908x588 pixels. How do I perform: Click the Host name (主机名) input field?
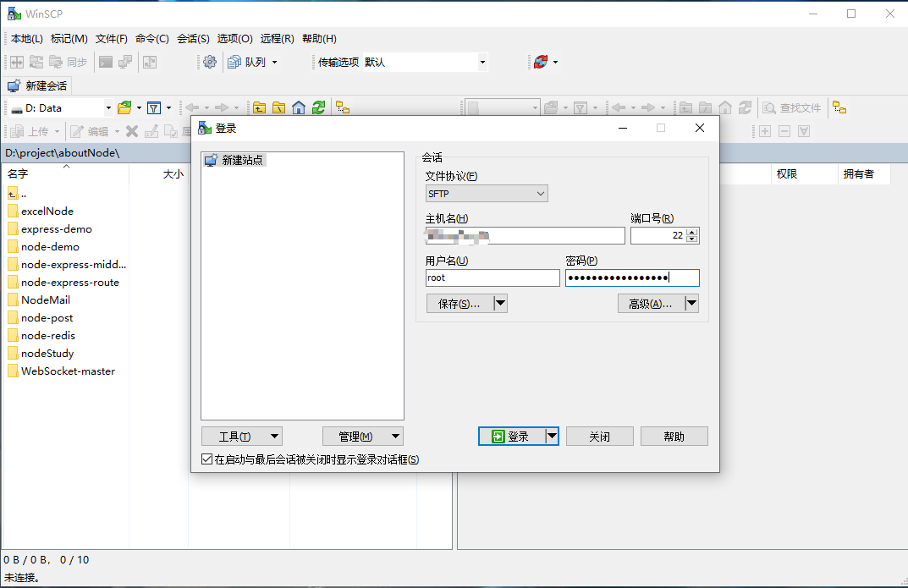click(526, 235)
